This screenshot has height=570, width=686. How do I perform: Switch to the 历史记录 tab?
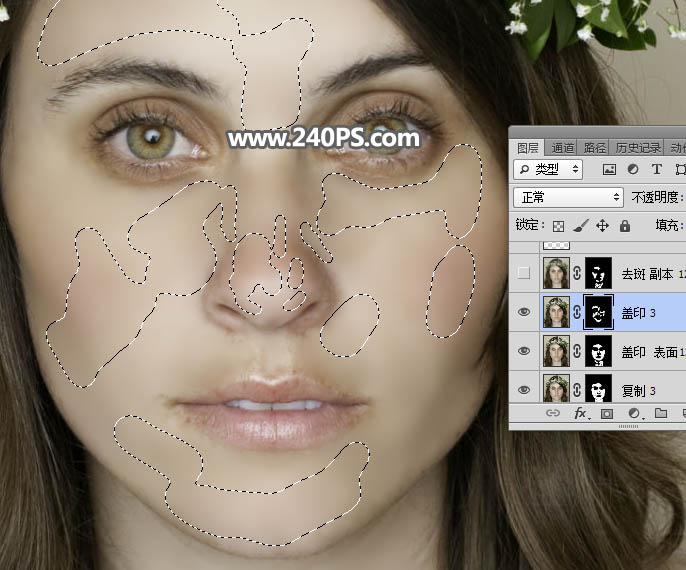coord(637,147)
